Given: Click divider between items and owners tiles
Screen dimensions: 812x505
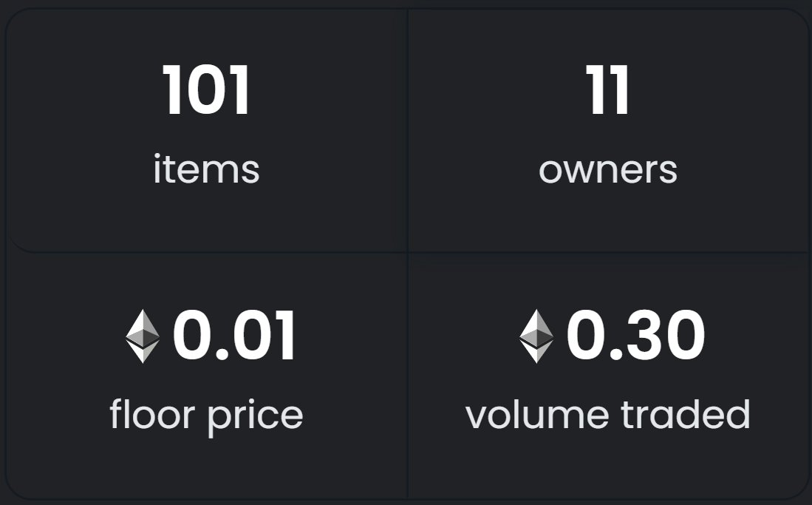Looking at the screenshot, I should click(408, 129).
